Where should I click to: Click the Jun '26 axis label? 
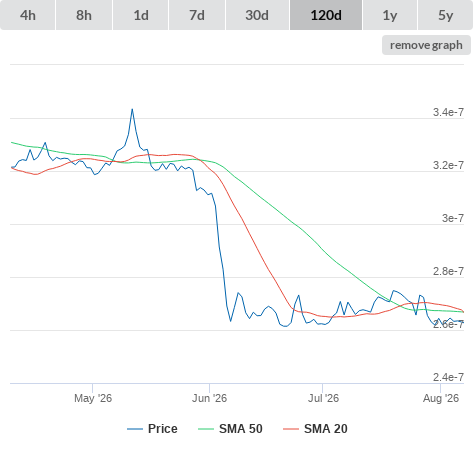(209, 398)
